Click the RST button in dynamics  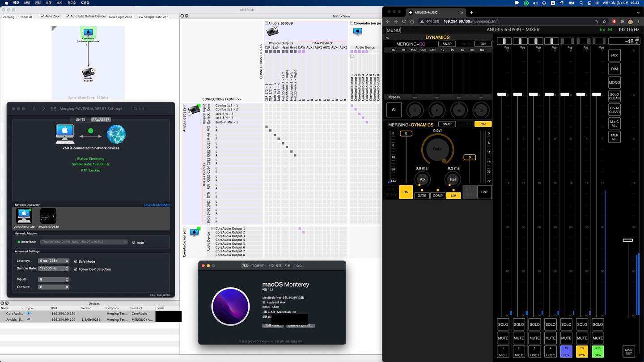click(484, 192)
